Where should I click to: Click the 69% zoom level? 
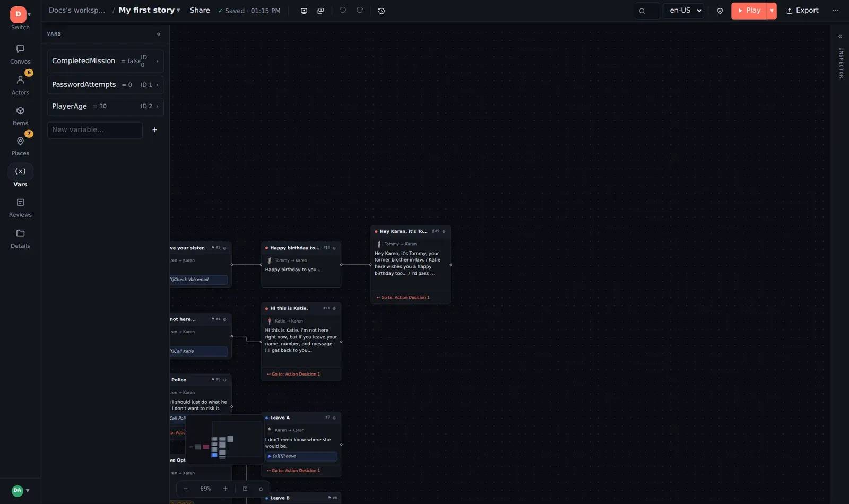click(x=205, y=489)
